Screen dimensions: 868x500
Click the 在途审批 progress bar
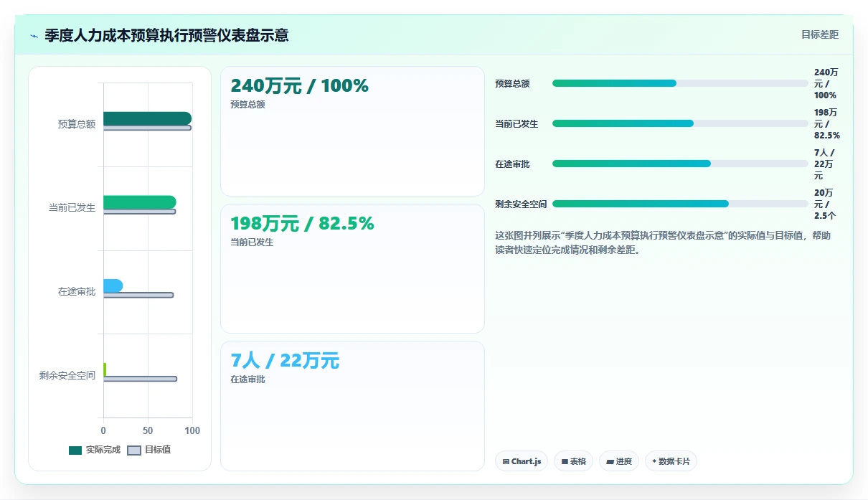tap(680, 164)
